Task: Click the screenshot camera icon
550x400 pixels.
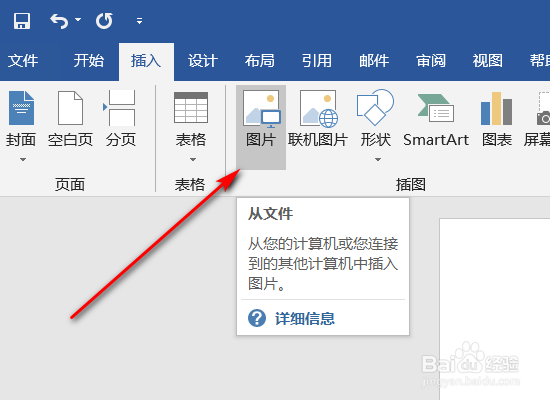Action: point(543,119)
